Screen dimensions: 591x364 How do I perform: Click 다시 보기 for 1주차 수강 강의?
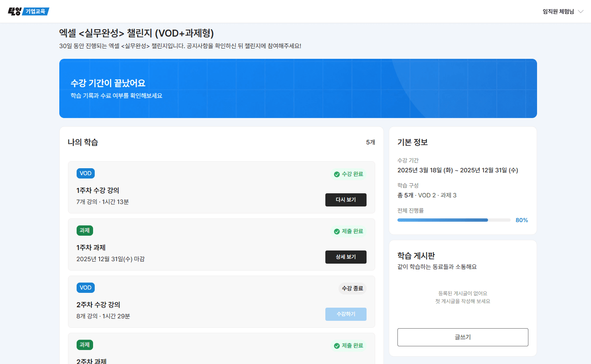(346, 200)
